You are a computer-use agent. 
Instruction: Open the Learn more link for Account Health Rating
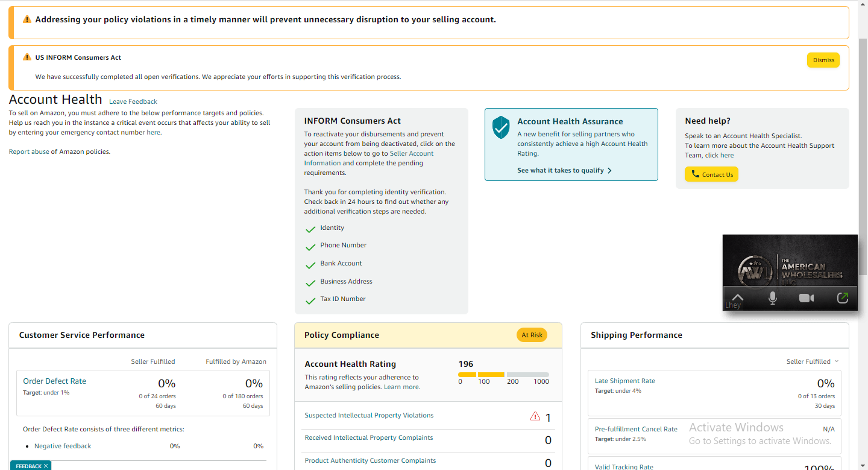(x=401, y=387)
